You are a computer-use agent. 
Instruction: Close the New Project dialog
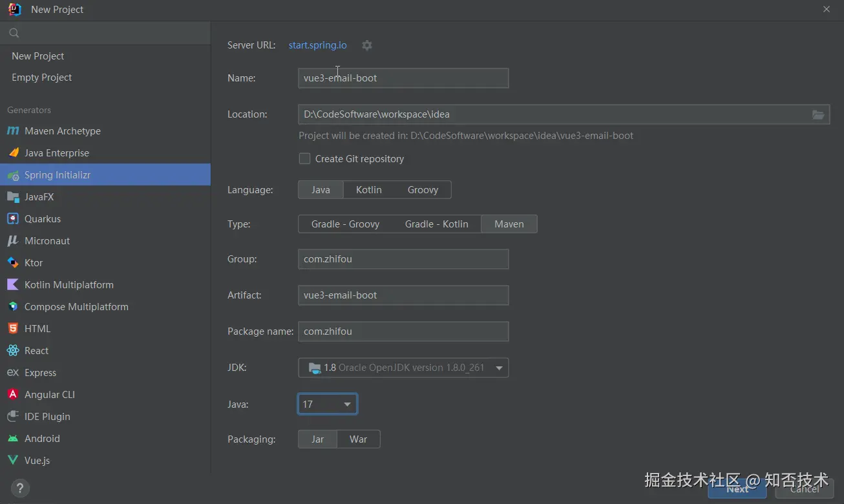827,9
